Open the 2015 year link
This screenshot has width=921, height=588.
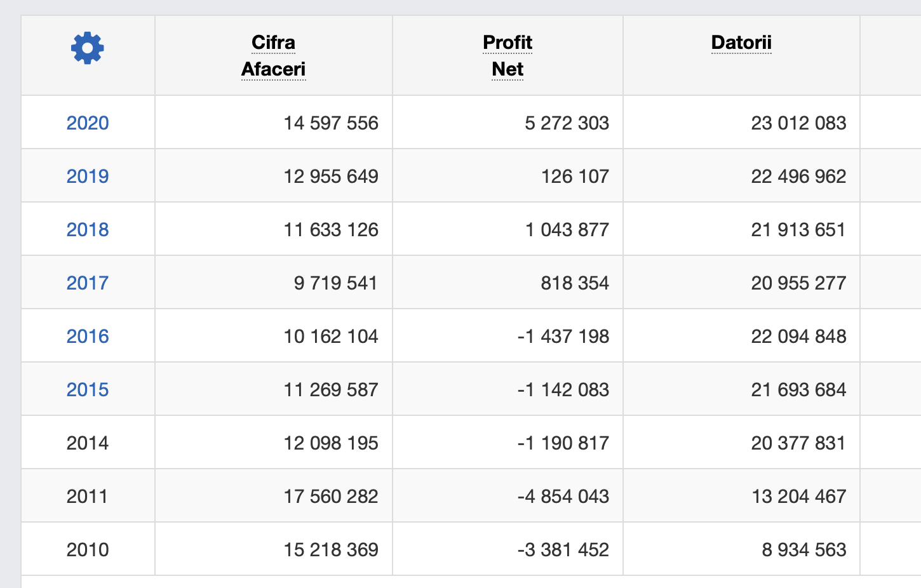click(88, 390)
